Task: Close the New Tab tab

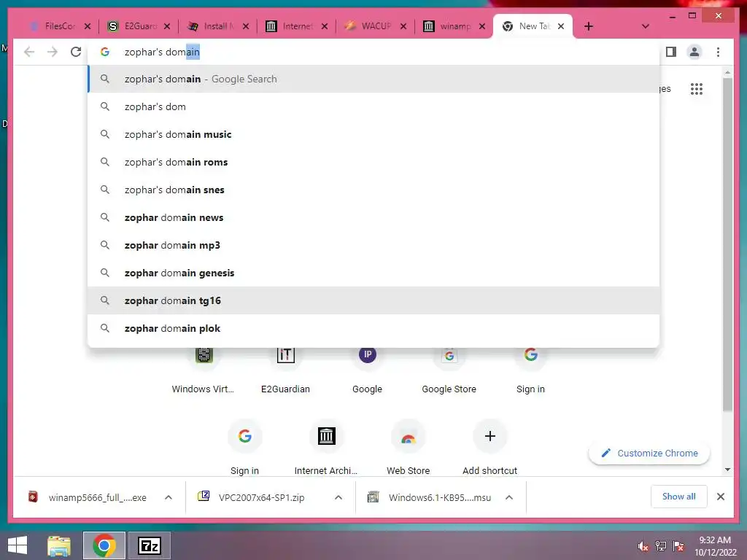Action: 561,26
